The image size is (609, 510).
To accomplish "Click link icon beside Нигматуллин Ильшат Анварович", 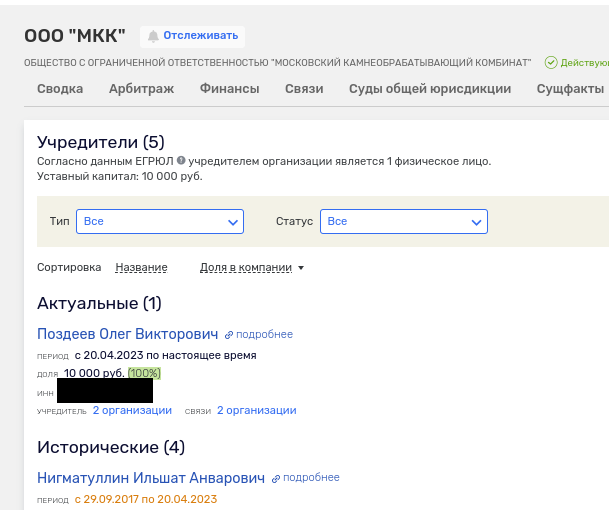I will [x=276, y=479].
